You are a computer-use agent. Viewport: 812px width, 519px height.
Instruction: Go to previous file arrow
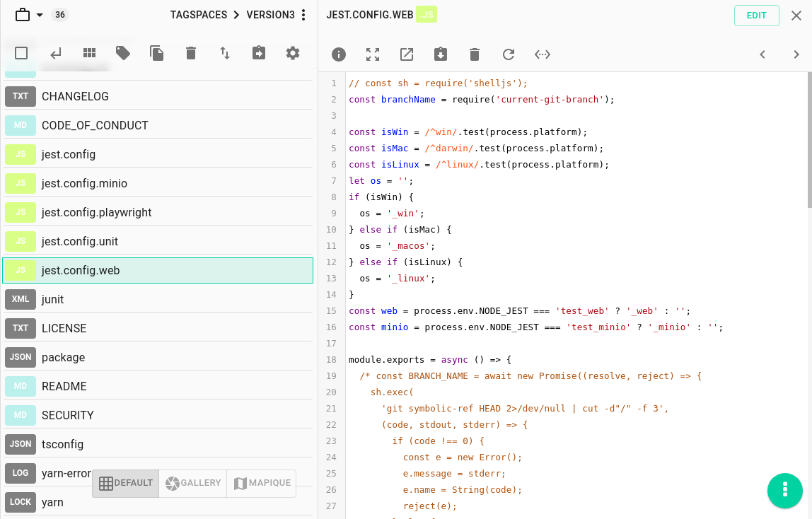pyautogui.click(x=762, y=54)
